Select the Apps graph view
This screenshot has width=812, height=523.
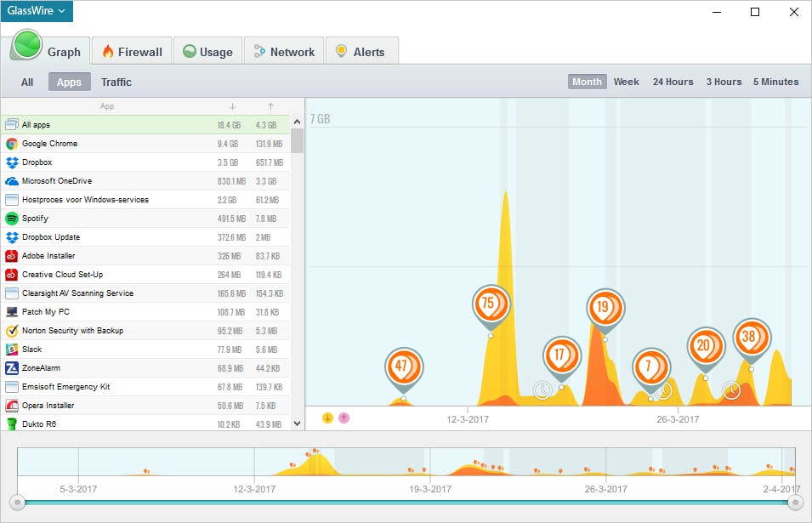[70, 82]
